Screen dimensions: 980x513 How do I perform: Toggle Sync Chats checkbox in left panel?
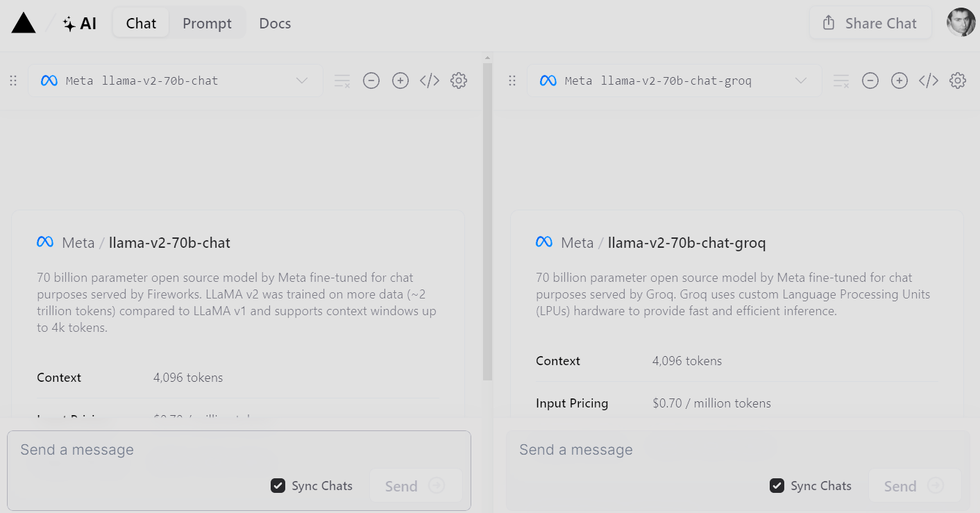[278, 486]
